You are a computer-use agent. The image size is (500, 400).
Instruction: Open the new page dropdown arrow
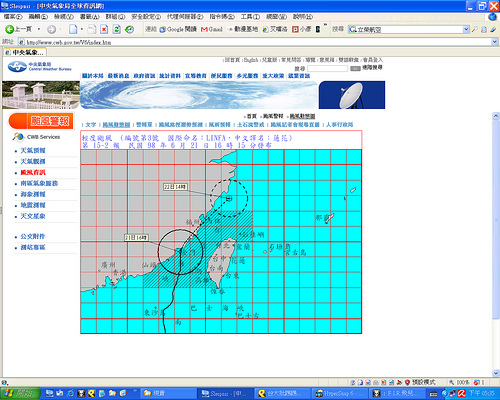point(82,29)
